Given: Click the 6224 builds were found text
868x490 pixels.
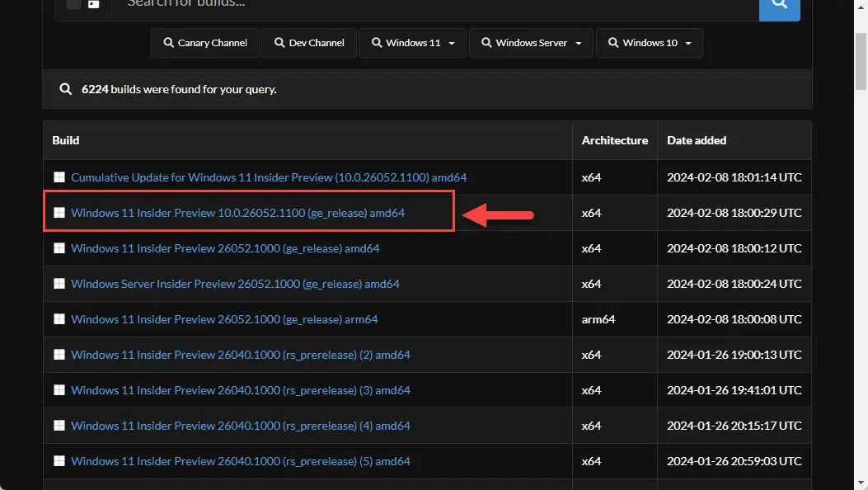Looking at the screenshot, I should pos(179,89).
